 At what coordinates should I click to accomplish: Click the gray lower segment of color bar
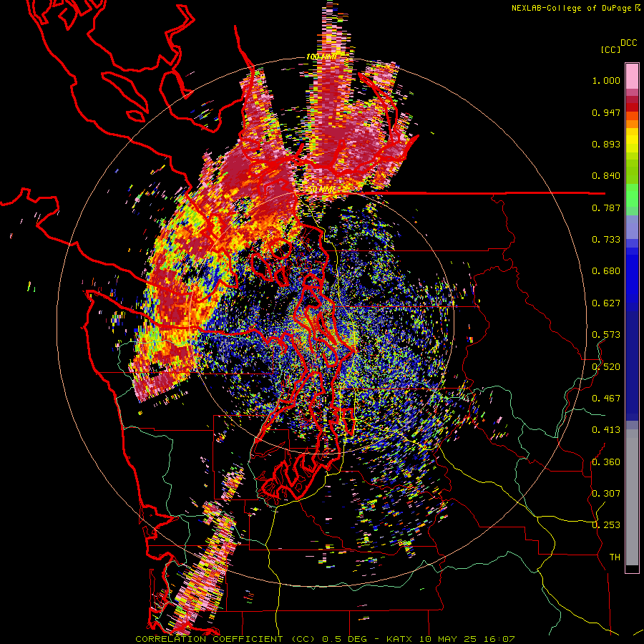click(x=632, y=497)
